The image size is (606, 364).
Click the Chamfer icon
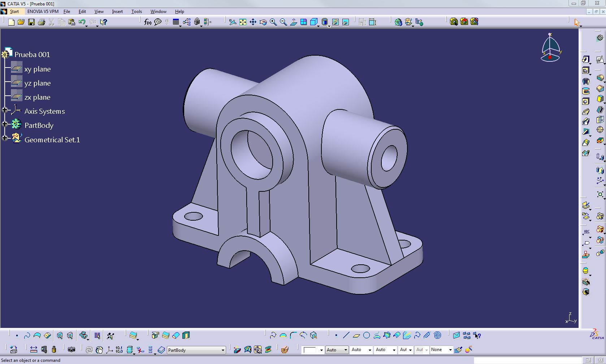tap(600, 88)
